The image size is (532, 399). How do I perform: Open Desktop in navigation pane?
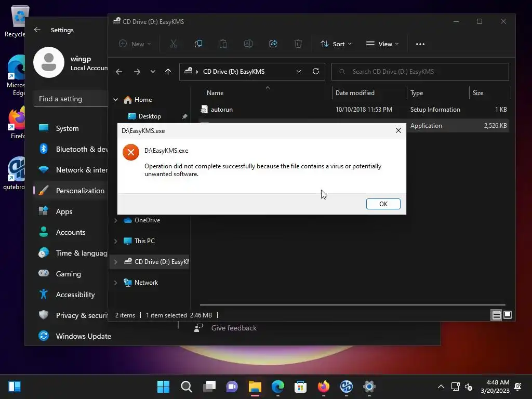coord(150,116)
